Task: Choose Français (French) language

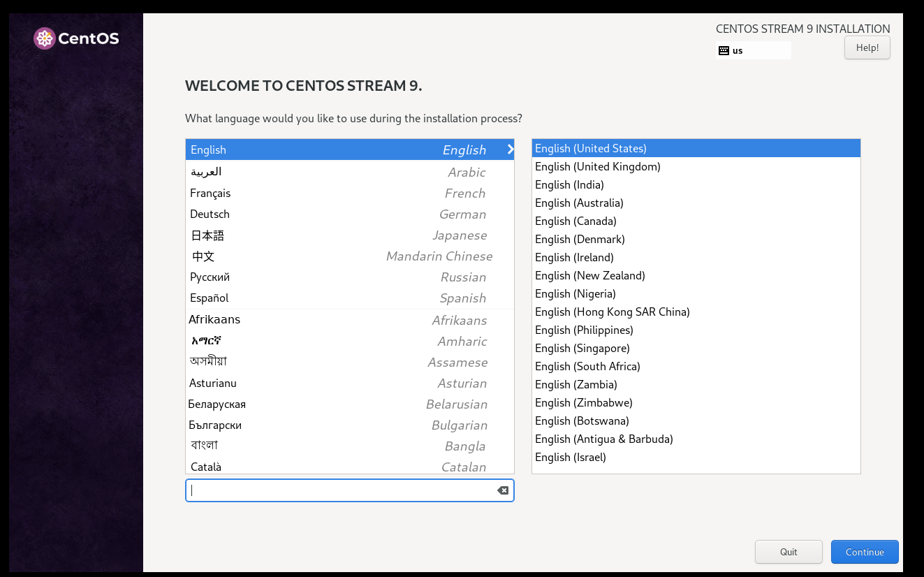Action: [x=350, y=193]
